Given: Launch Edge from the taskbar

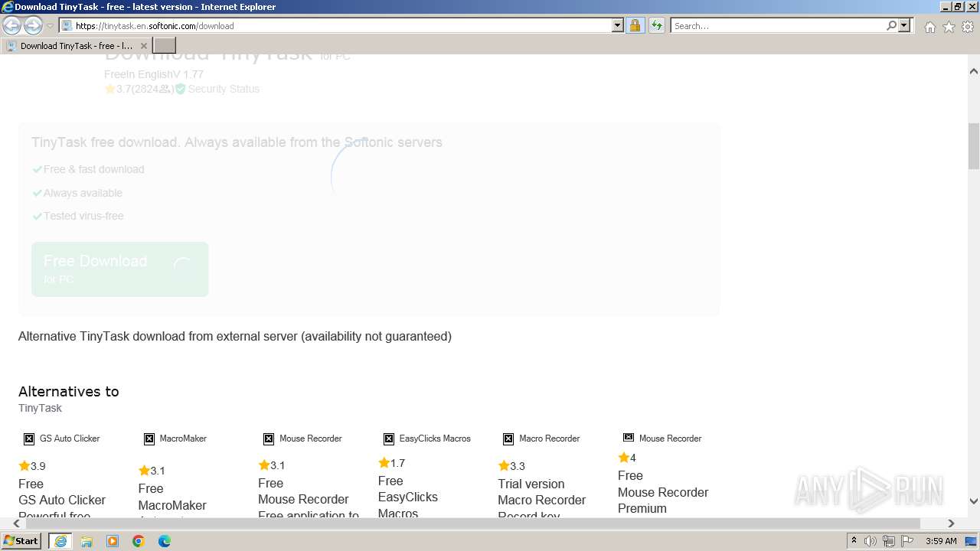Looking at the screenshot, I should (165, 541).
